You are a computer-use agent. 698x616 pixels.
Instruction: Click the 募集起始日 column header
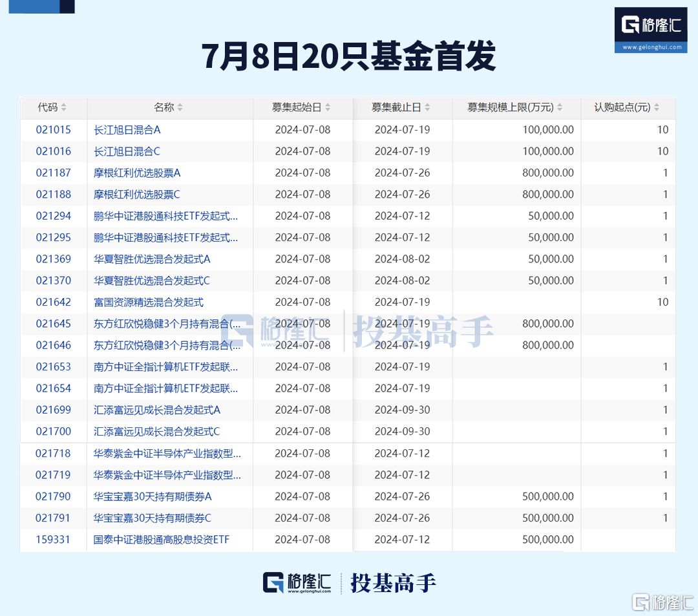coord(302,108)
